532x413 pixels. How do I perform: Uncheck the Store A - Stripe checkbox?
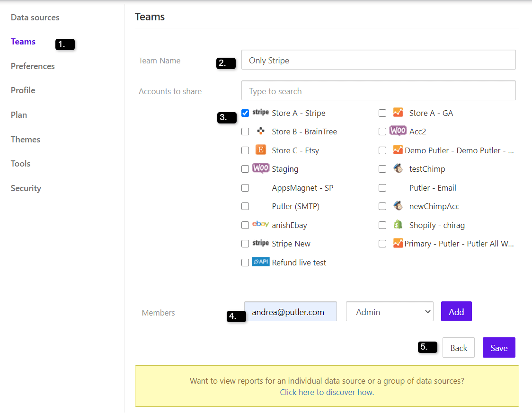click(245, 113)
